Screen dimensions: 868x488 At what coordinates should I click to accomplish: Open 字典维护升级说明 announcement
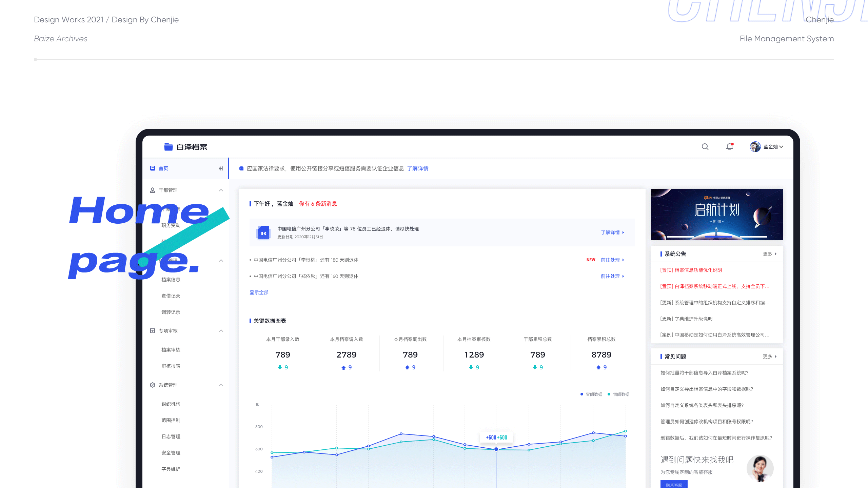click(x=686, y=319)
